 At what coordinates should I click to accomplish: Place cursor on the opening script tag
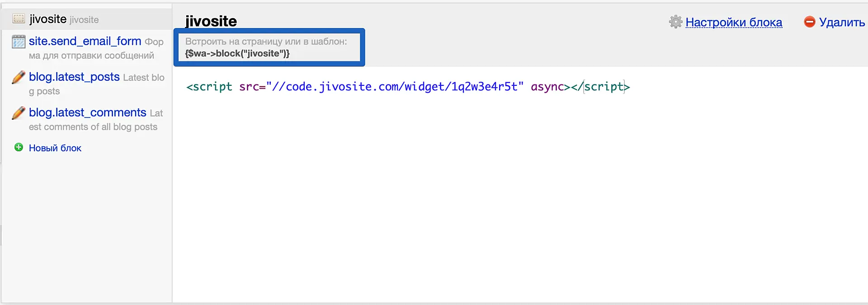tap(209, 87)
